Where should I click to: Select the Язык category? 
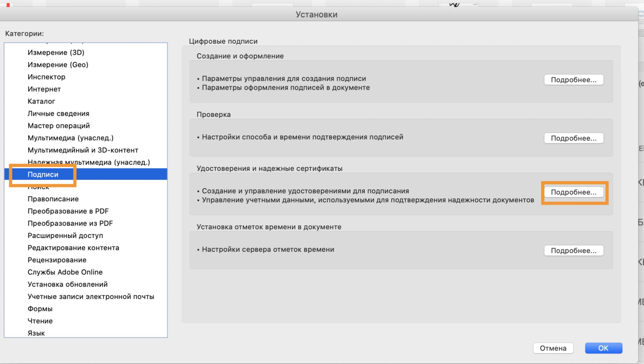(x=36, y=333)
